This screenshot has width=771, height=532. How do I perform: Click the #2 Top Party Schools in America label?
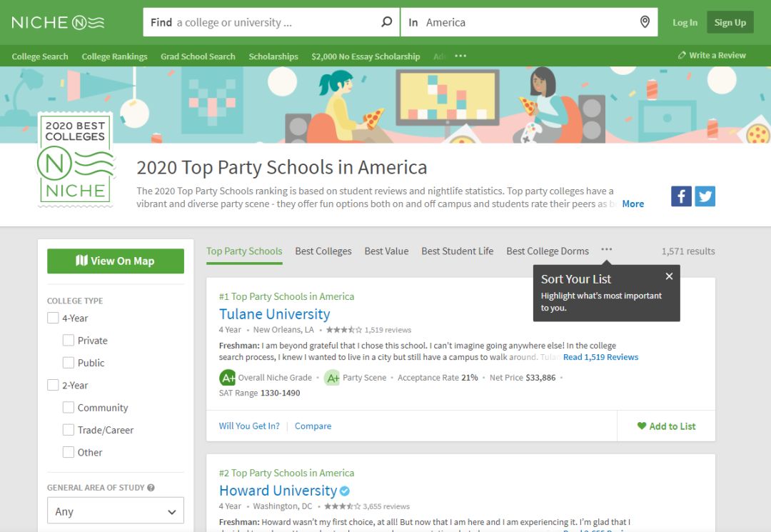287,473
